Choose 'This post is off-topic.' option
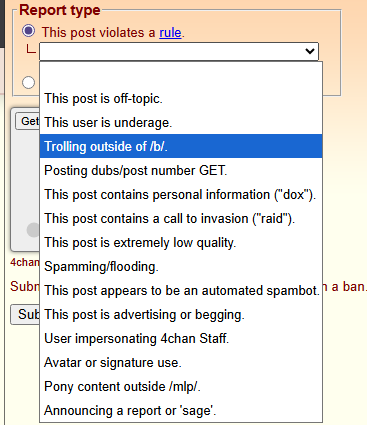The height and width of the screenshot is (425, 367). point(181,98)
